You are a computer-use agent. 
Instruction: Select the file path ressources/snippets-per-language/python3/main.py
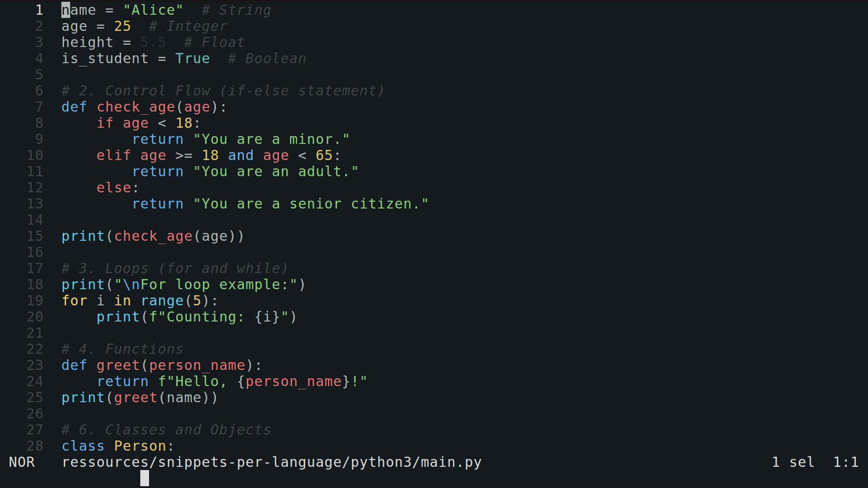[271, 462]
